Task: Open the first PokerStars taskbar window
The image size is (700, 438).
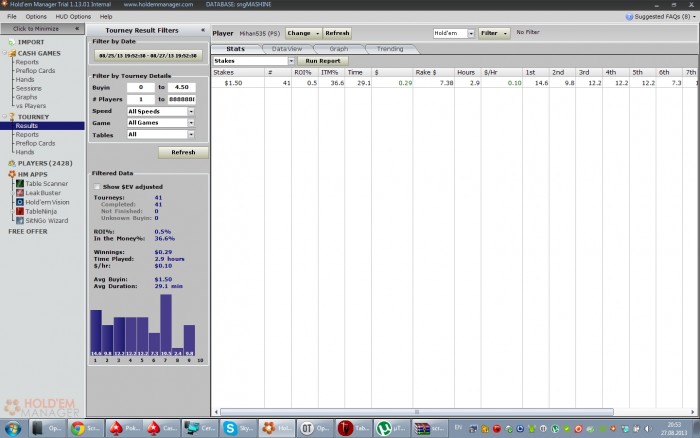Action: point(125,428)
